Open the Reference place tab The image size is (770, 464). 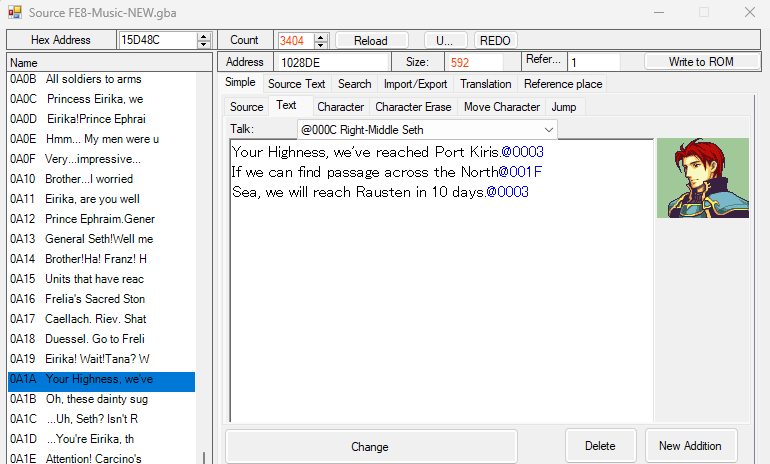tap(563, 84)
